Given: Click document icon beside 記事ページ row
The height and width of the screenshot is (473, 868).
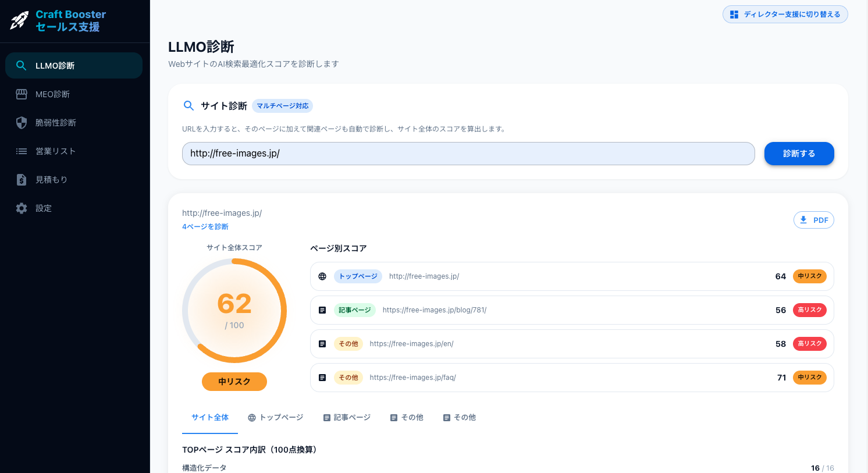Looking at the screenshot, I should pyautogui.click(x=322, y=310).
